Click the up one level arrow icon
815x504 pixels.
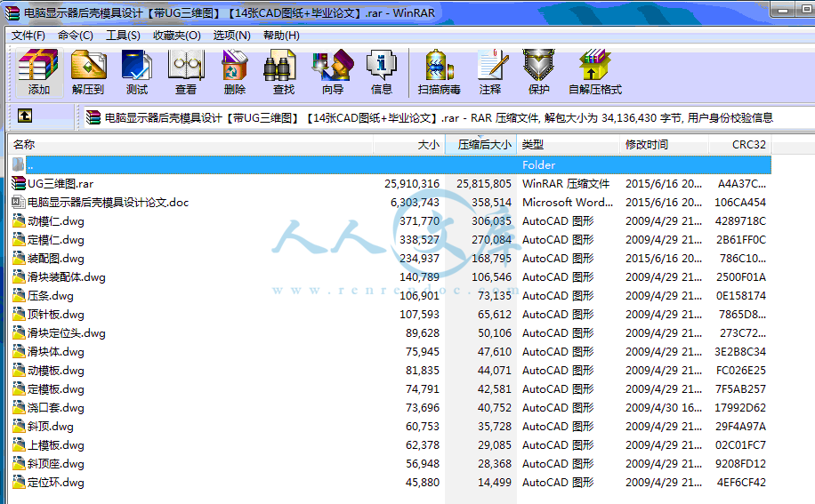(x=24, y=116)
